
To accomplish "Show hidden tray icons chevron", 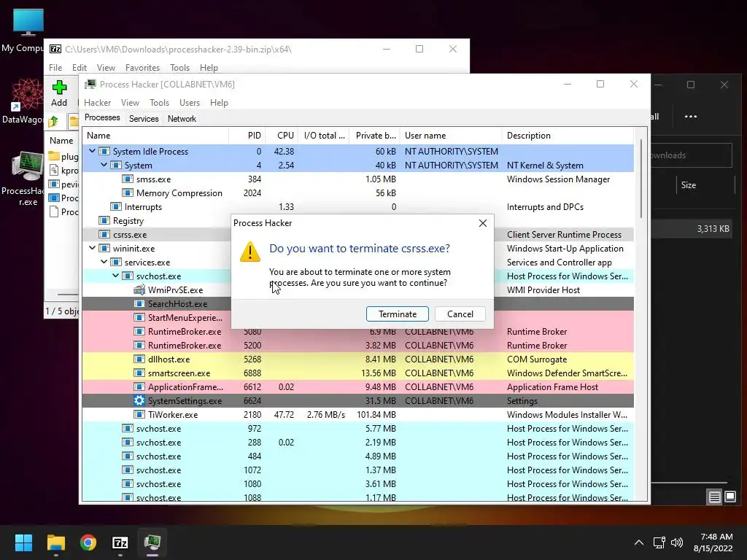I will pyautogui.click(x=639, y=542).
